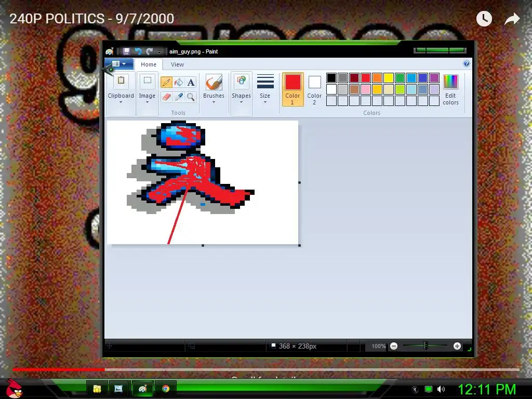Screen dimensions: 532x399
Task: Pick the lime green color swatch
Action: (400, 89)
